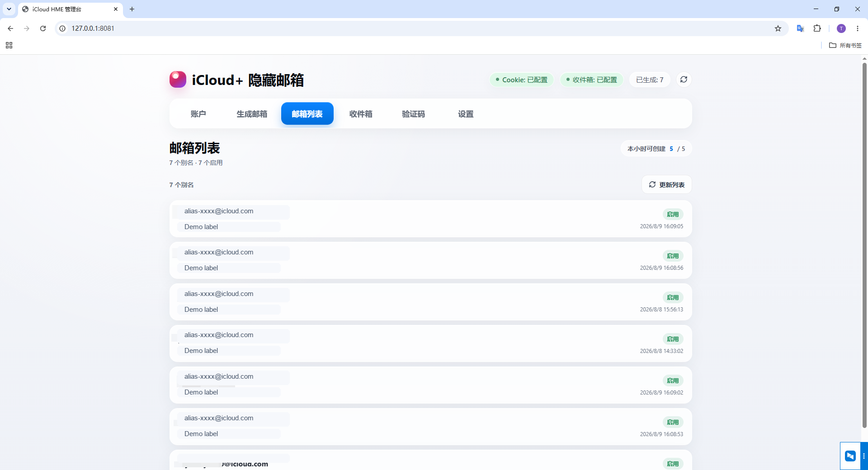Screen dimensions: 868x470
Task: Click the alias email dated 2026/8/9 16:09:05
Action: point(219,211)
